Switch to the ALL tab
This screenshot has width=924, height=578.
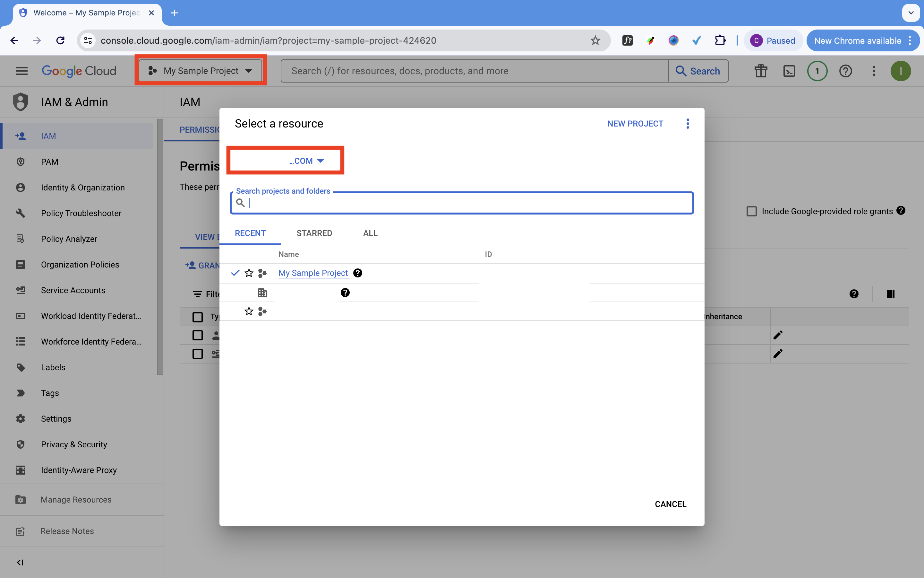point(370,233)
